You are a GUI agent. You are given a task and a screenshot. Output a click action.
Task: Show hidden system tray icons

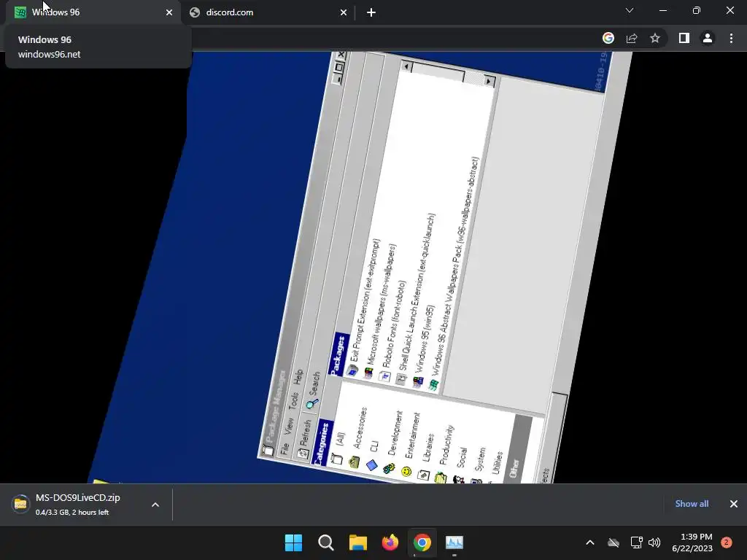click(589, 542)
